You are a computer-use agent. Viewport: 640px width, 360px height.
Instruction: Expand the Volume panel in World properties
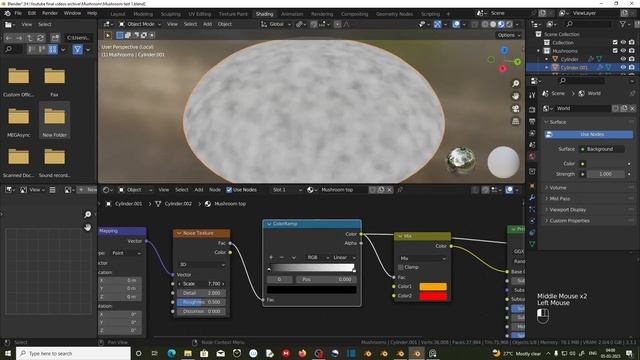click(558, 188)
